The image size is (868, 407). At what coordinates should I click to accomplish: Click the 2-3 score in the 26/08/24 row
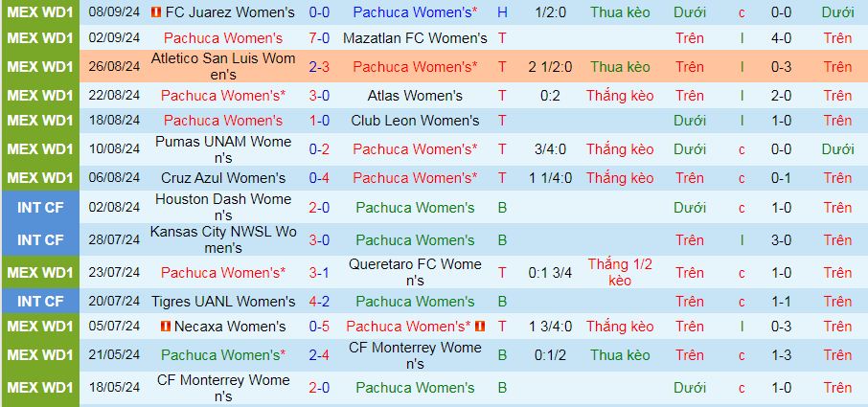point(319,67)
